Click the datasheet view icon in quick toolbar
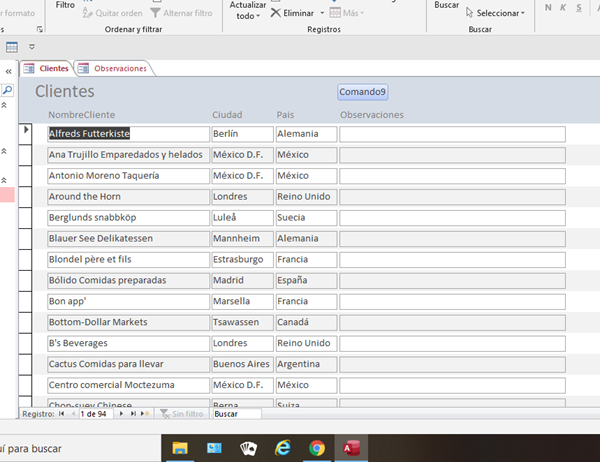The width and height of the screenshot is (600, 462). coord(12,47)
